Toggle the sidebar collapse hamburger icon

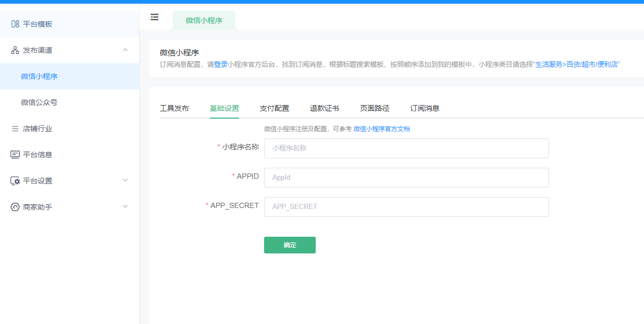(x=154, y=17)
